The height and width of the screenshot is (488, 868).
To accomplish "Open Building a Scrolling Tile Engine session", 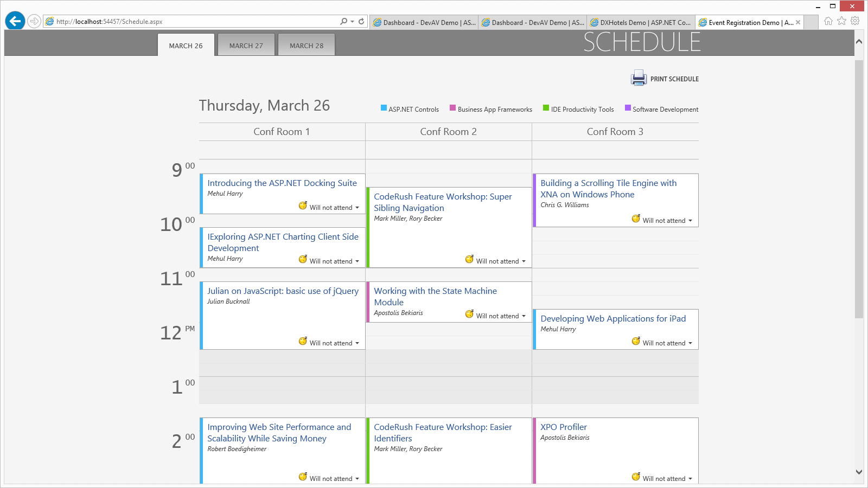I will 609,189.
